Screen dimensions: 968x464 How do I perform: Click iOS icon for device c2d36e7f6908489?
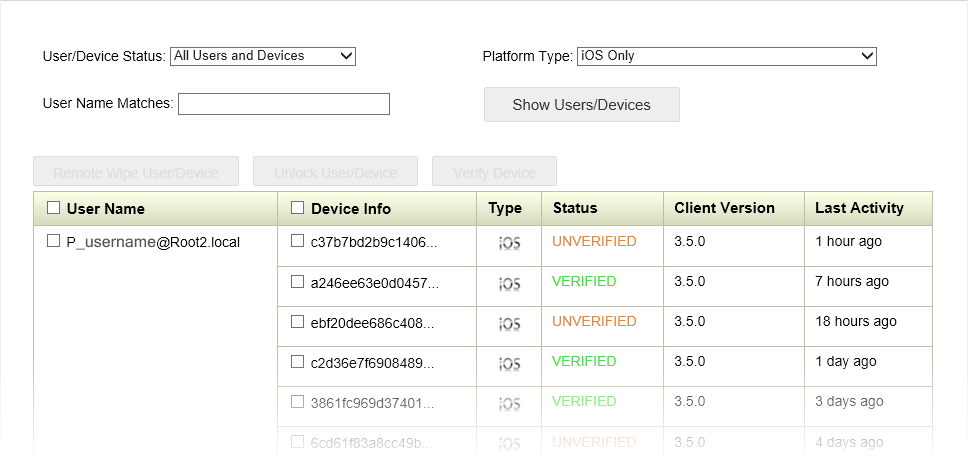coord(509,364)
